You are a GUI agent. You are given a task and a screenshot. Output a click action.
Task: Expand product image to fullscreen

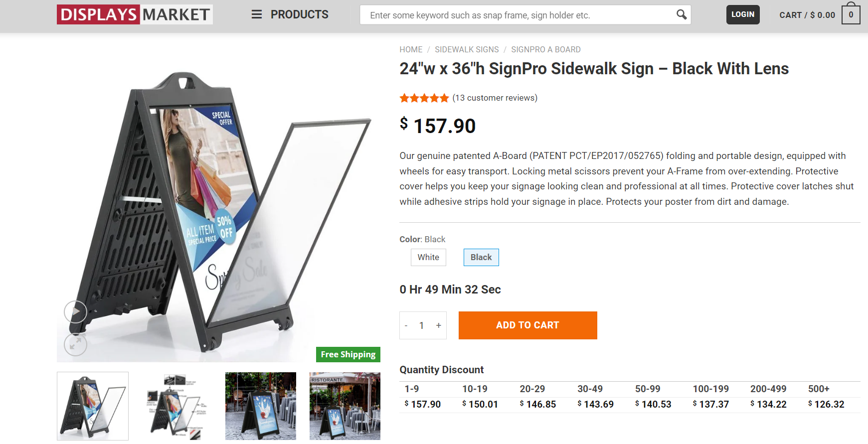click(76, 344)
